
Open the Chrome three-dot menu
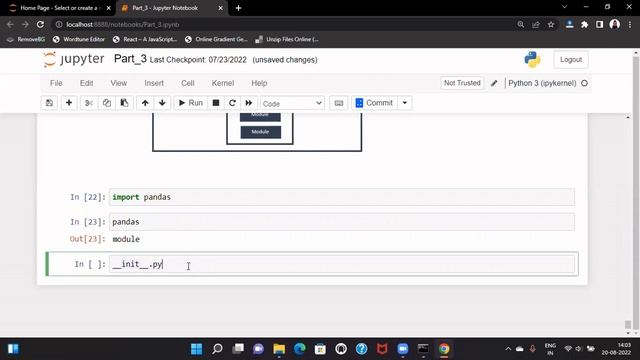(630, 24)
